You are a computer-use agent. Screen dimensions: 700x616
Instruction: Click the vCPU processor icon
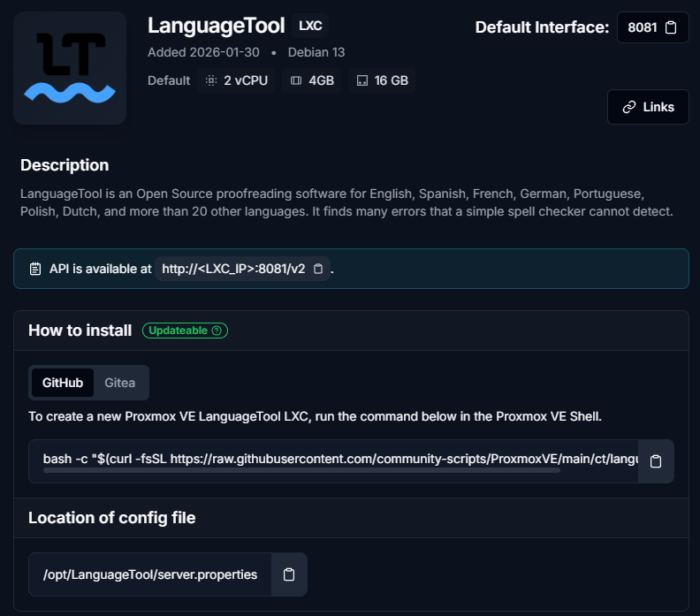[x=210, y=80]
